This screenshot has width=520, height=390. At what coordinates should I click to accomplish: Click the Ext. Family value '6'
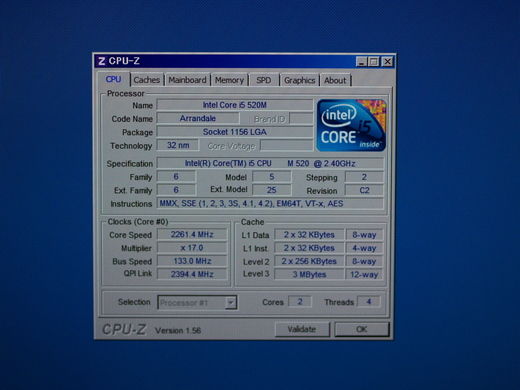pyautogui.click(x=176, y=190)
